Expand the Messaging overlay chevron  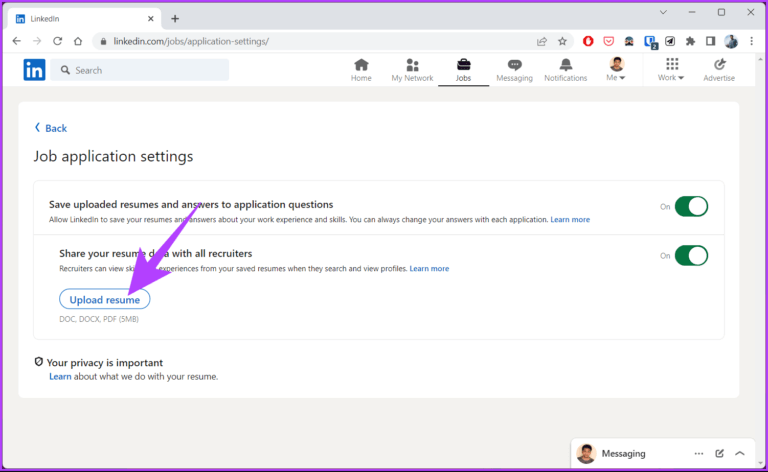[740, 453]
